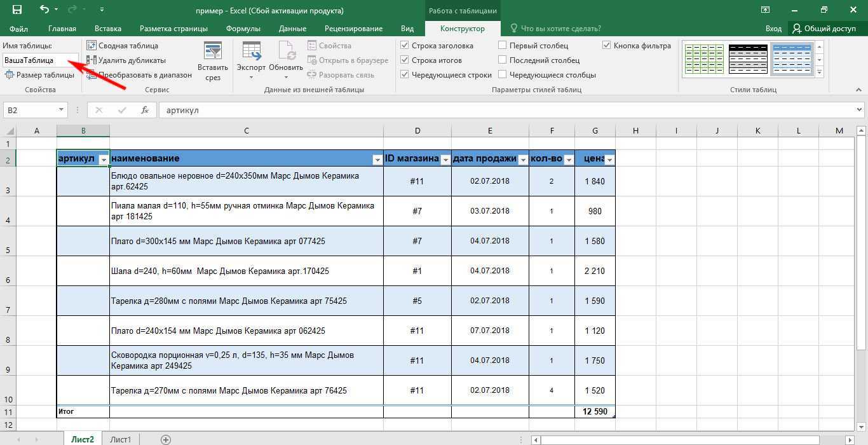The height and width of the screenshot is (445, 868).
Task: Switch to the Формулы ribbon tab
Action: point(243,29)
